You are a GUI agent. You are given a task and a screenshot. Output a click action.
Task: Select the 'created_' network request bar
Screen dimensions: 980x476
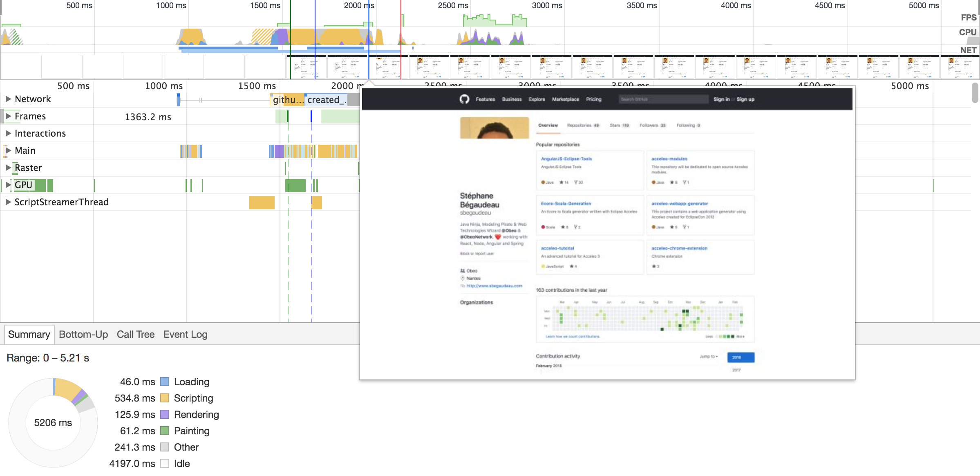pos(326,100)
